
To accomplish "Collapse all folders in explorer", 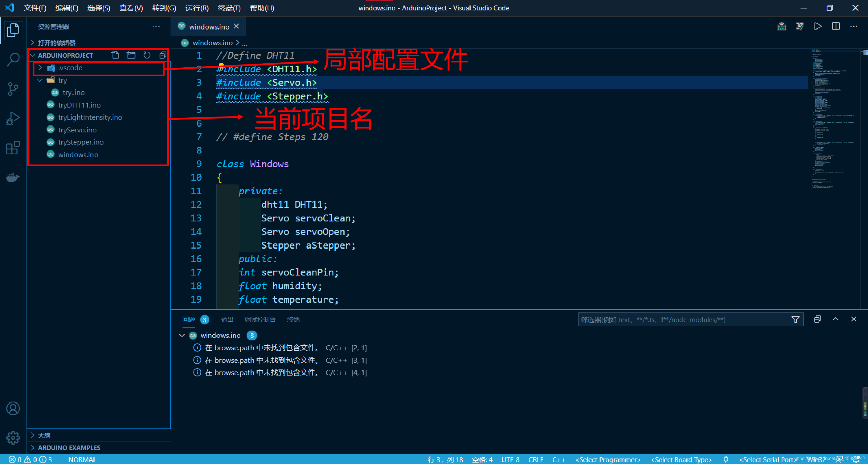I will (163, 55).
